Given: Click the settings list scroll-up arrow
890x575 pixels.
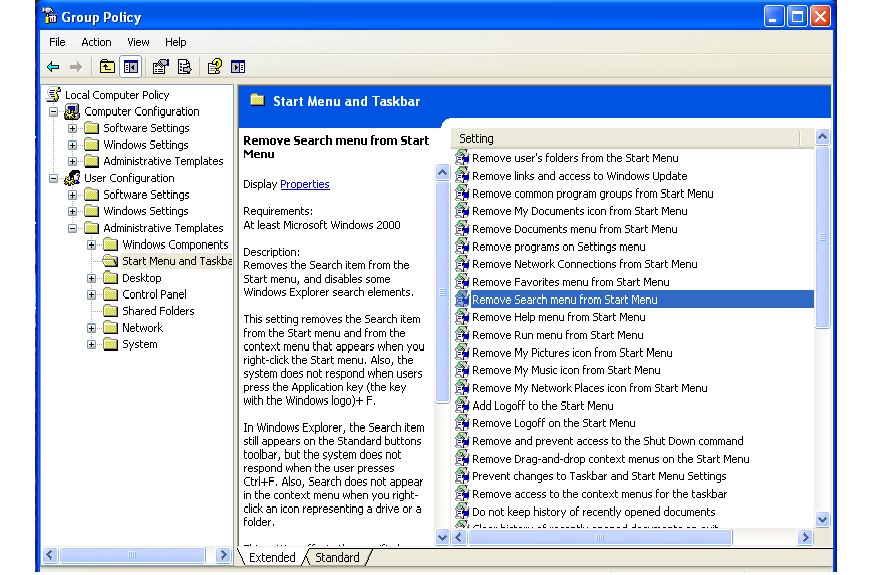Looking at the screenshot, I should click(822, 137).
